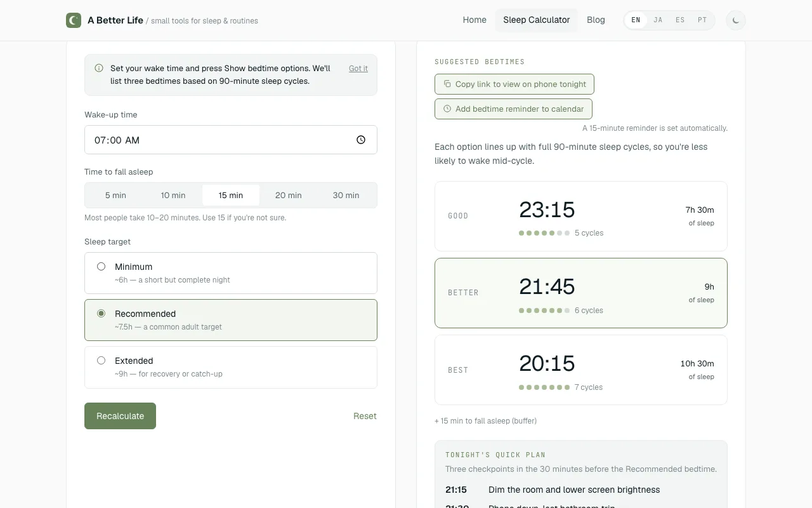Select the Extended sleep target radio
This screenshot has height=508, width=812.
click(x=101, y=361)
